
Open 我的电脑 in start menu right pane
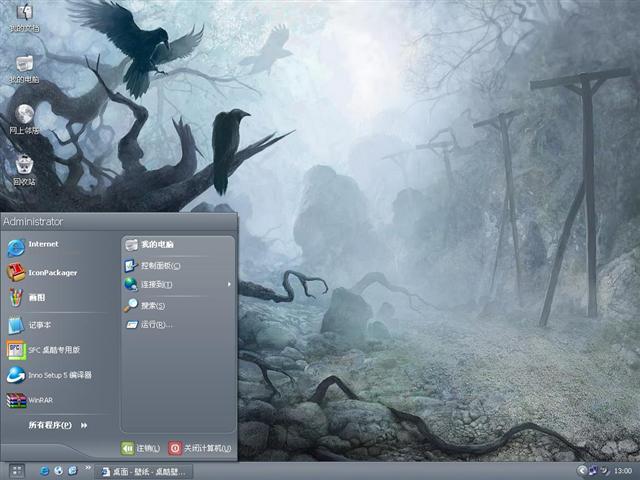(178, 244)
